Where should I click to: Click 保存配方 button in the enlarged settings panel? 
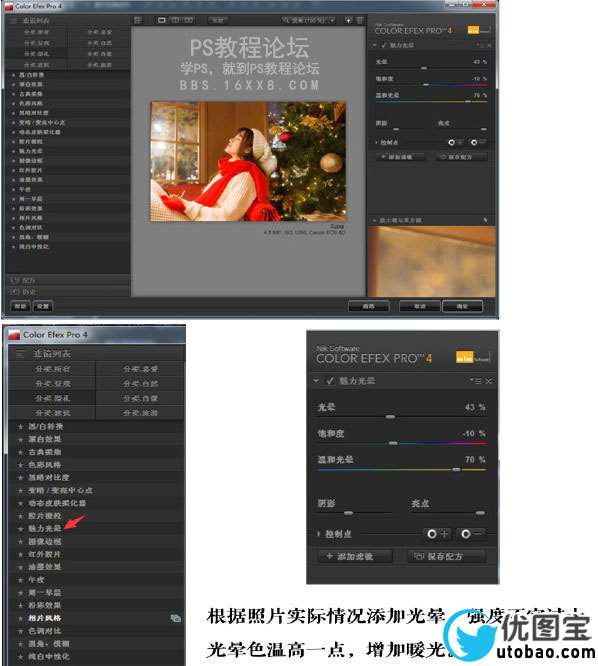446,556
